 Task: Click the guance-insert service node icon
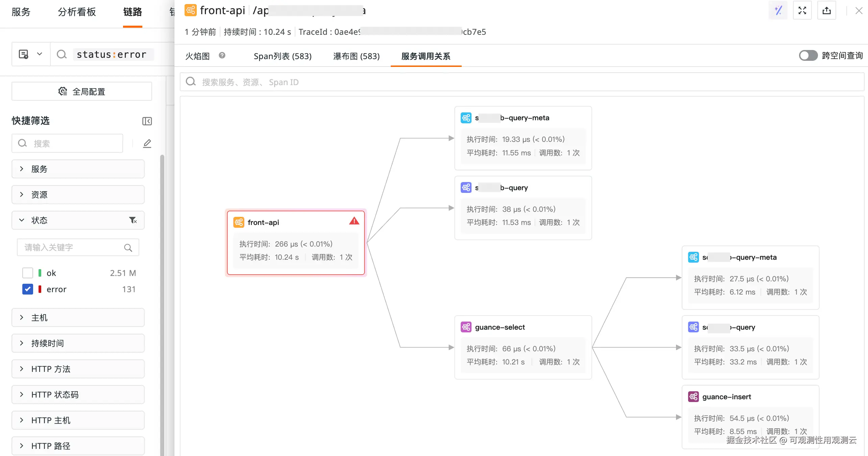(693, 397)
